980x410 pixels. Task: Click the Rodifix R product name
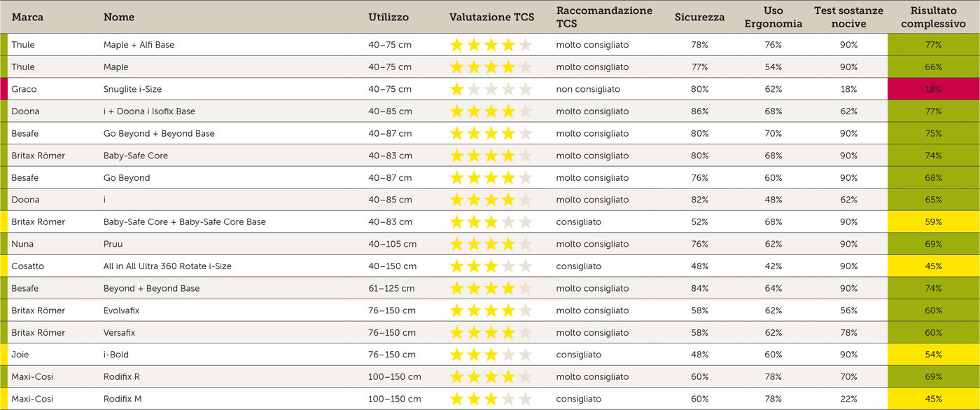point(122,377)
